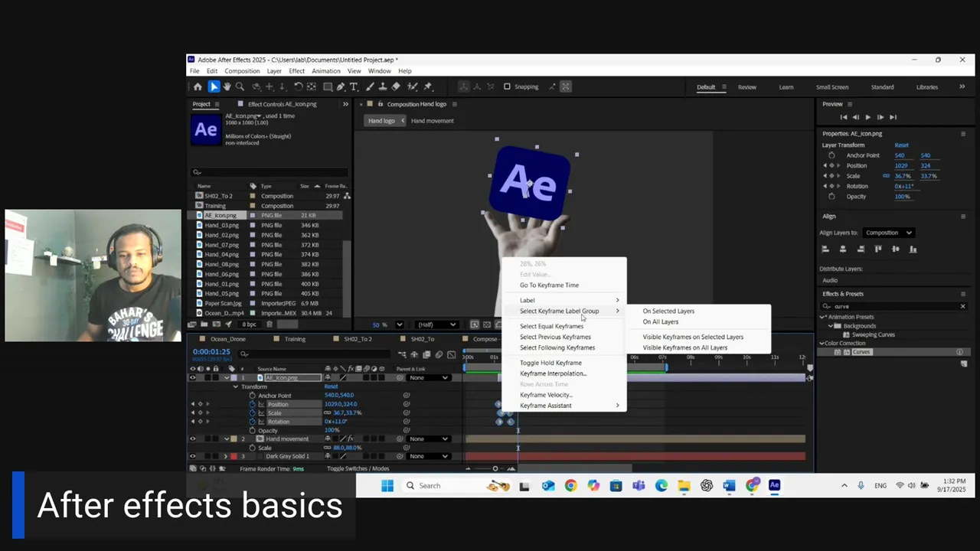Enable the Snapping checkbox
Screen dimensions: 980x551
tap(507, 86)
